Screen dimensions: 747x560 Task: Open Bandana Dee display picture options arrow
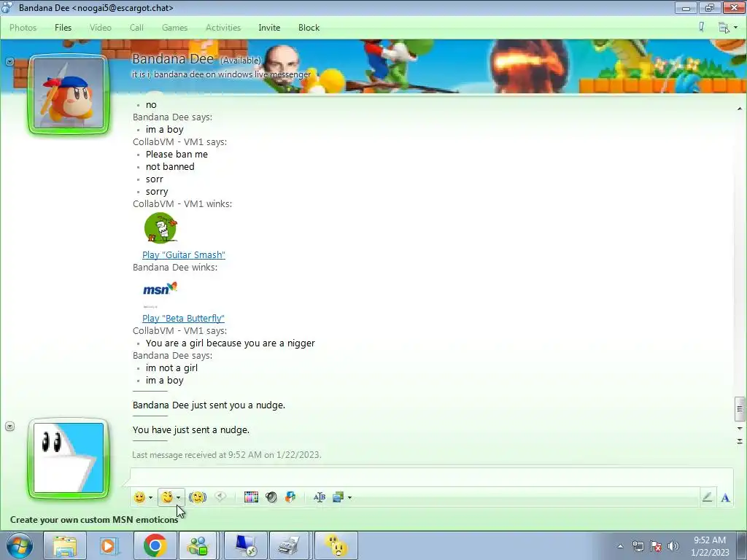9,61
